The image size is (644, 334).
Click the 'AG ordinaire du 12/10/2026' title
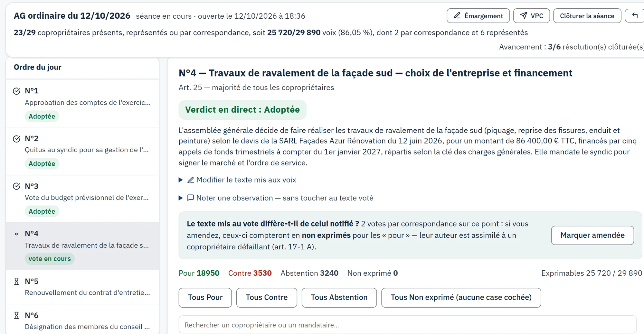point(72,16)
